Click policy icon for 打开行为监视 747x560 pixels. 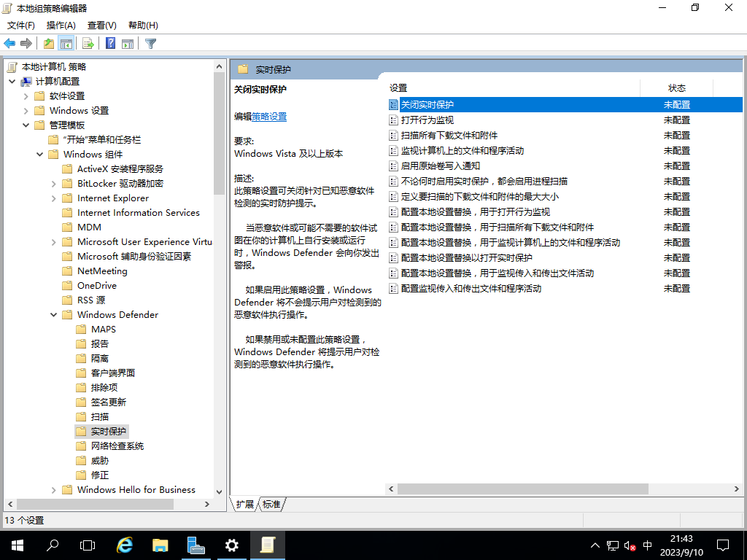(x=393, y=120)
